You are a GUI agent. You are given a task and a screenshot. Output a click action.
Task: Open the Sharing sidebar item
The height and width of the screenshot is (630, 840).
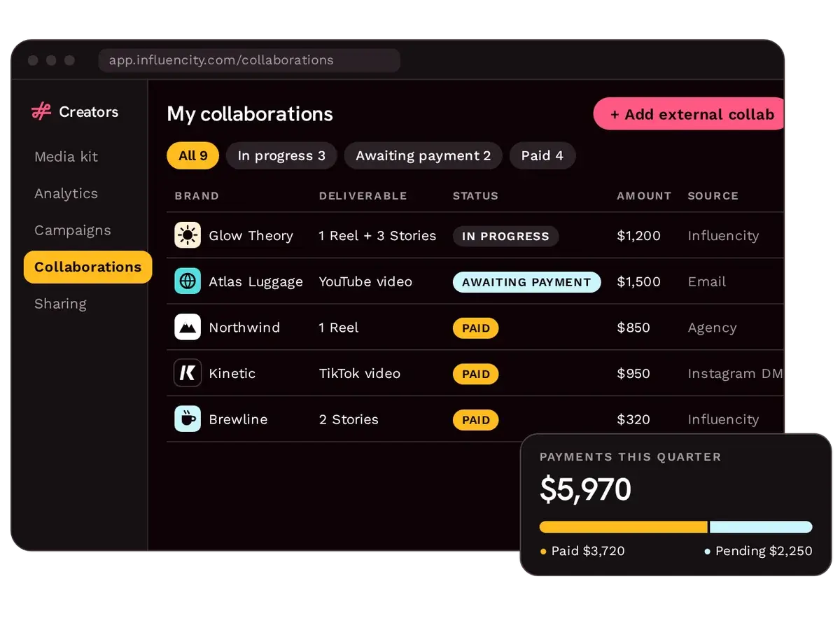click(60, 304)
